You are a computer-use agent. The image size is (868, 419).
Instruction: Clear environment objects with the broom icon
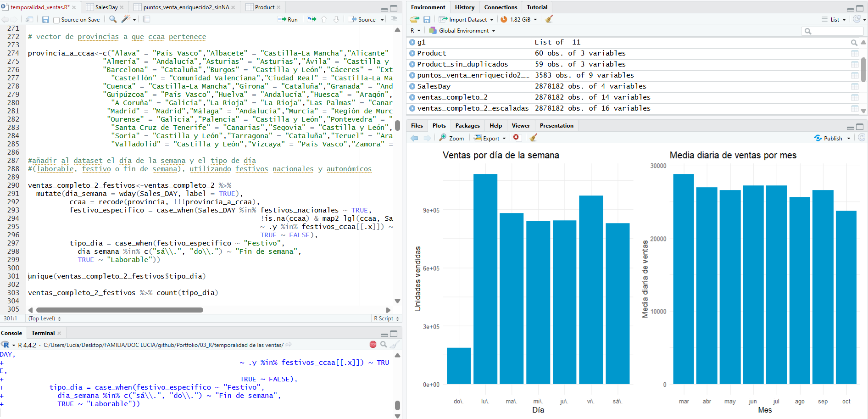click(549, 19)
